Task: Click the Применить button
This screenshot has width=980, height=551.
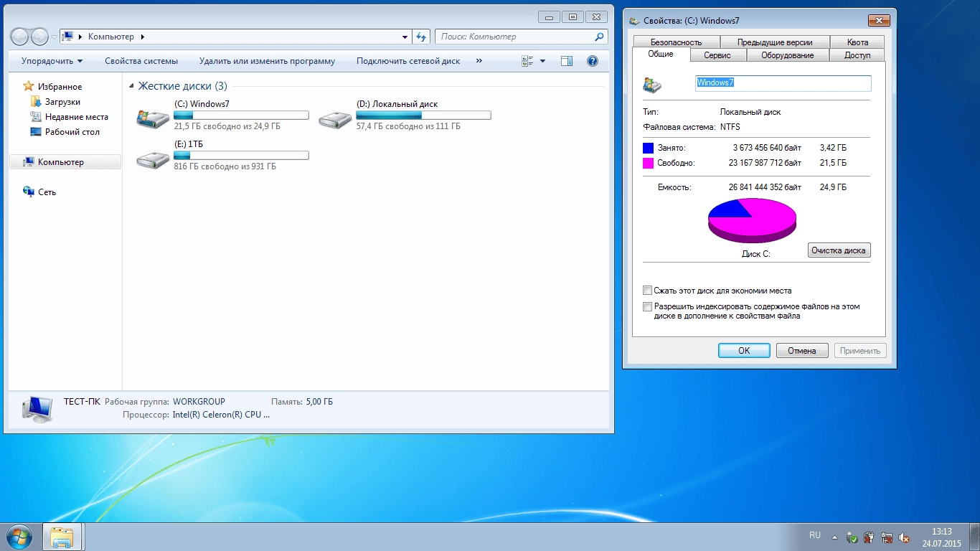Action: [860, 351]
